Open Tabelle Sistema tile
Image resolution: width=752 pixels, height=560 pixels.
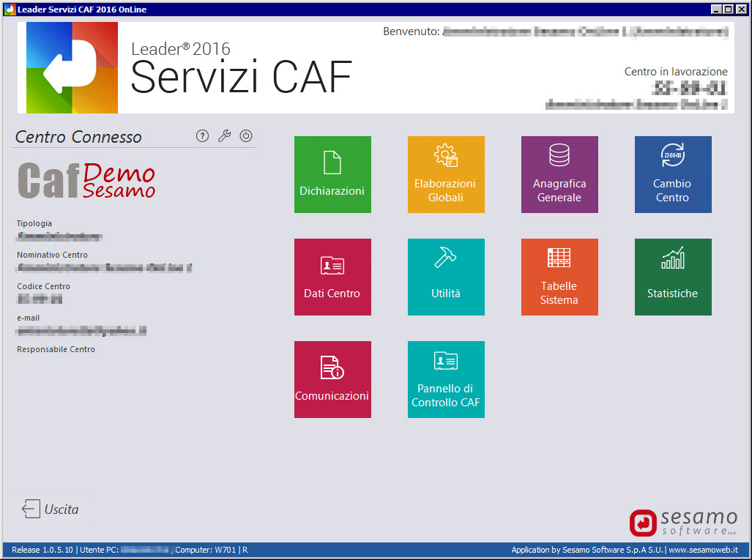559,277
